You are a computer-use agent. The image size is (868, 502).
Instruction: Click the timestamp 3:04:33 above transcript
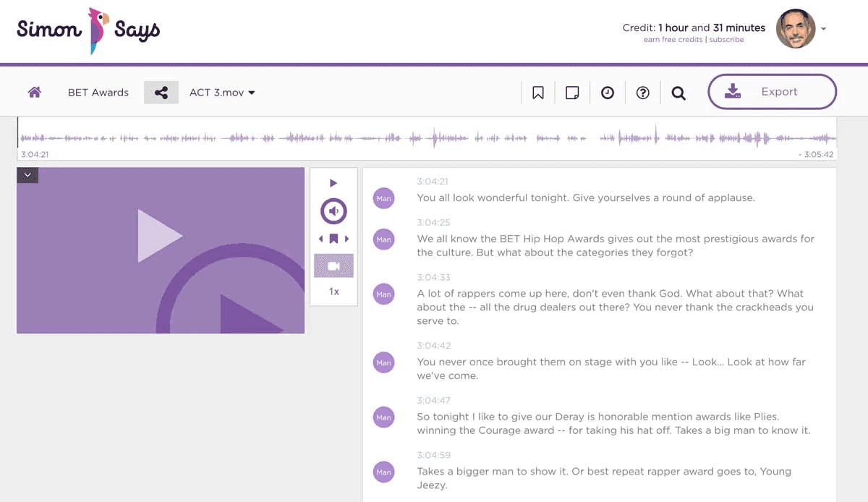click(433, 277)
